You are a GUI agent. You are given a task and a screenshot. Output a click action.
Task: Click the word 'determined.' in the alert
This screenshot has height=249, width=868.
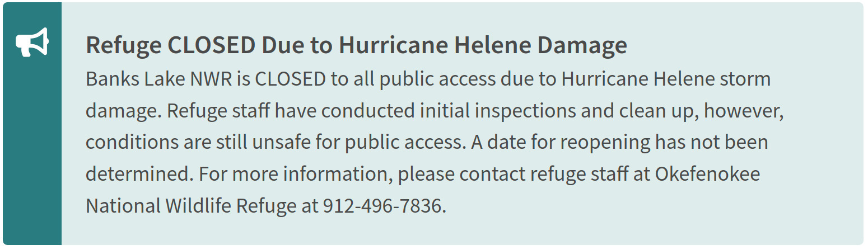pos(139,174)
